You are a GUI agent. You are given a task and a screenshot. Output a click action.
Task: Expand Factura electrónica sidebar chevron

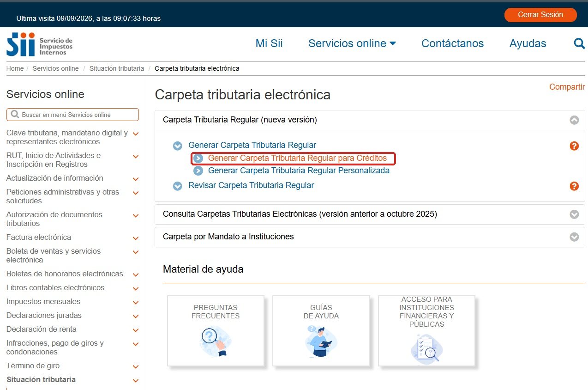coord(136,238)
